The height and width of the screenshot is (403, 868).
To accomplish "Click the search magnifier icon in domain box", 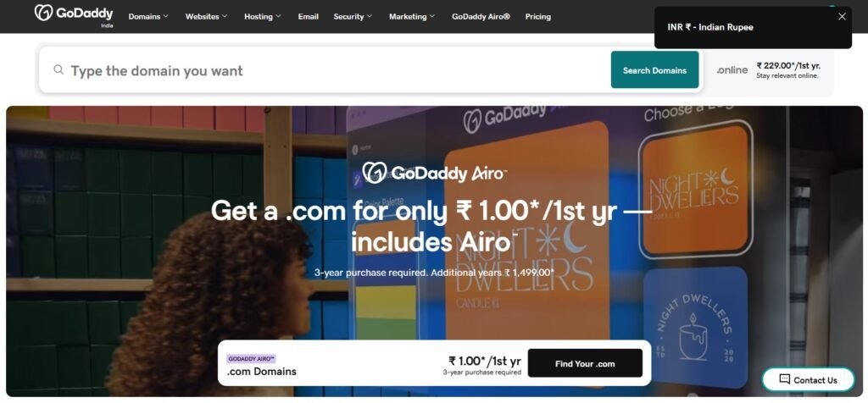I will 58,69.
